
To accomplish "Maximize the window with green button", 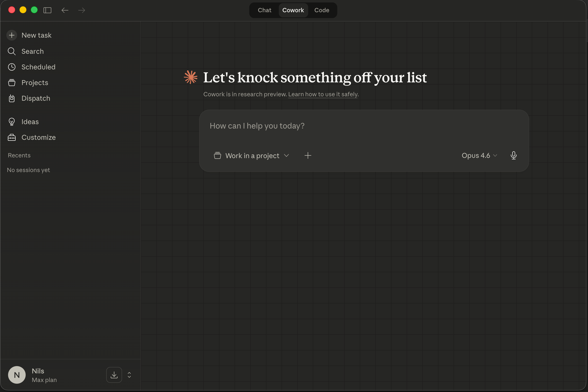I will [x=34, y=10].
